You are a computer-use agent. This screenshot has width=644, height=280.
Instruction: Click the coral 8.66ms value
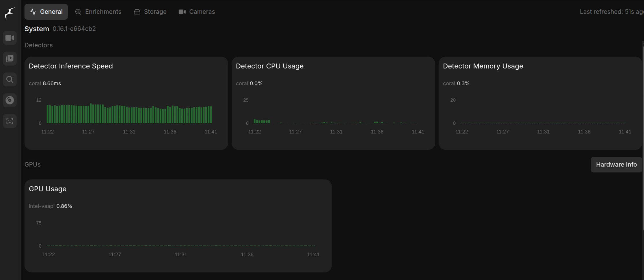pyautogui.click(x=45, y=84)
